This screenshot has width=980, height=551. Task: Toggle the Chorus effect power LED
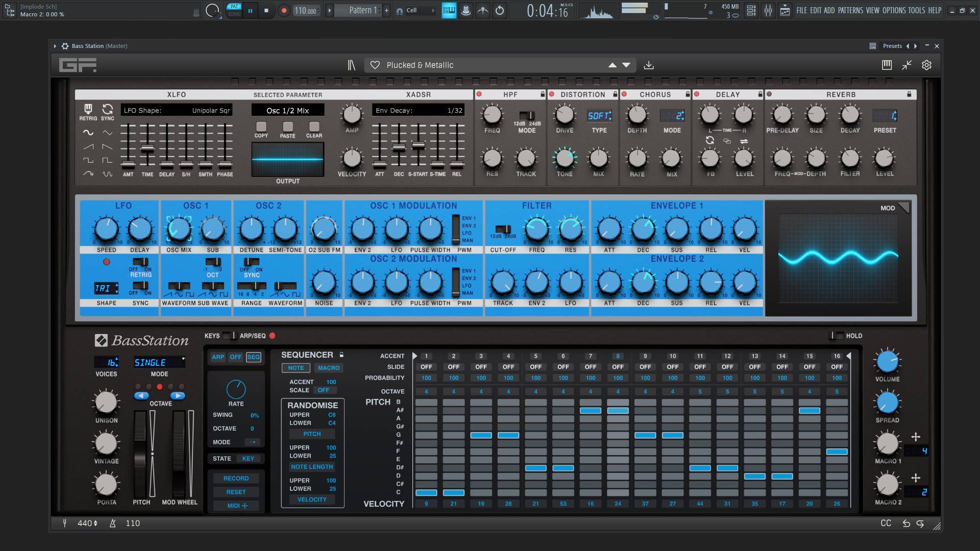tap(624, 94)
